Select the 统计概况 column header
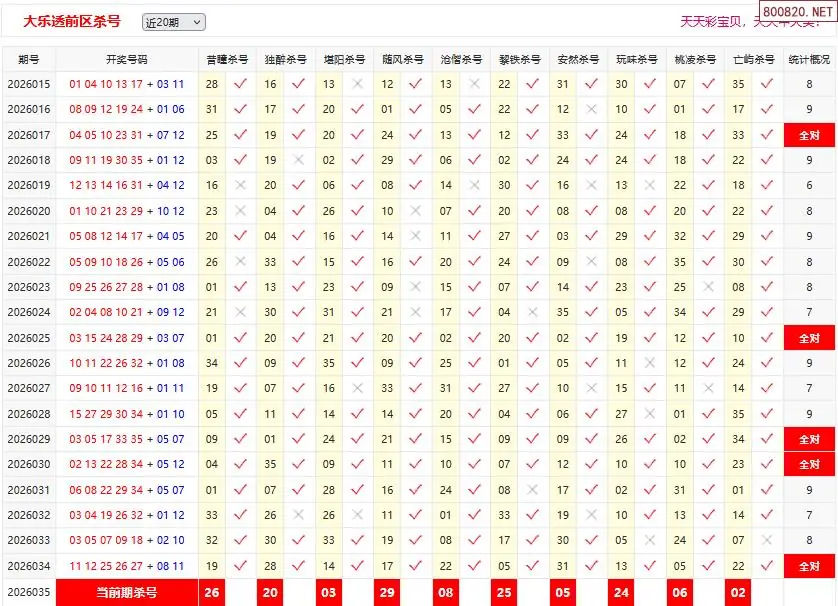Screen dimensions: 838x606 pos(809,59)
